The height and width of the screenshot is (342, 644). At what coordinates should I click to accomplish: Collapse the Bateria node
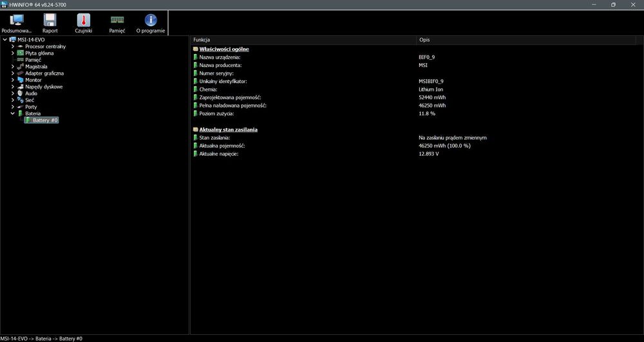pyautogui.click(x=13, y=113)
